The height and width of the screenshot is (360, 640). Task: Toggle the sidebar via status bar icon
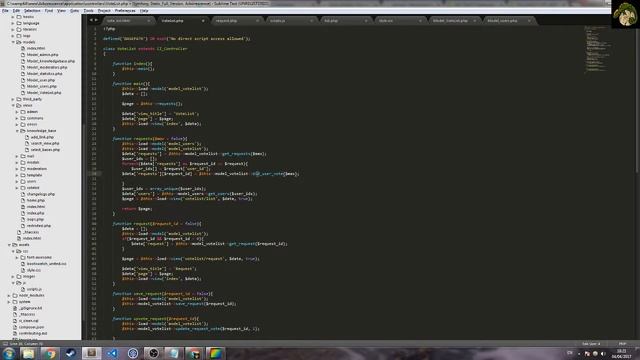click(5, 344)
